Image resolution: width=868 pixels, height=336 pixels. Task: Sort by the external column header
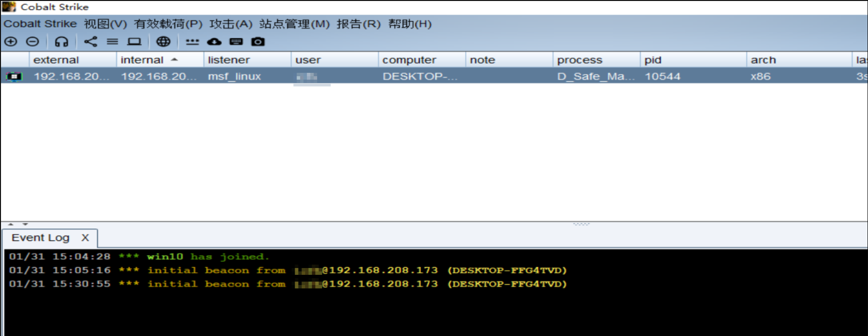coord(73,60)
